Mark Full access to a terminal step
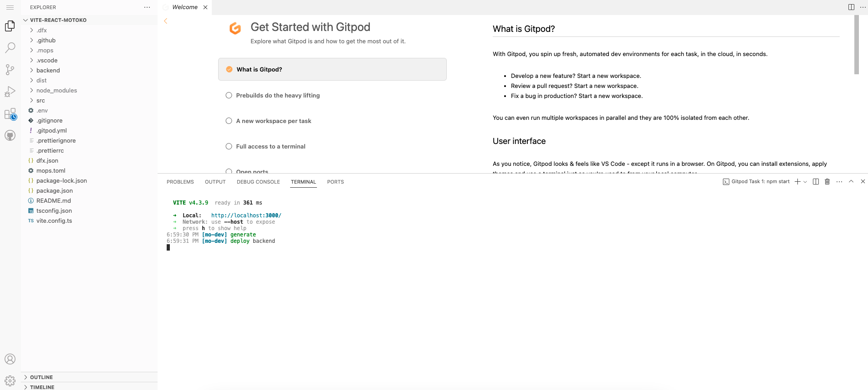 point(229,146)
